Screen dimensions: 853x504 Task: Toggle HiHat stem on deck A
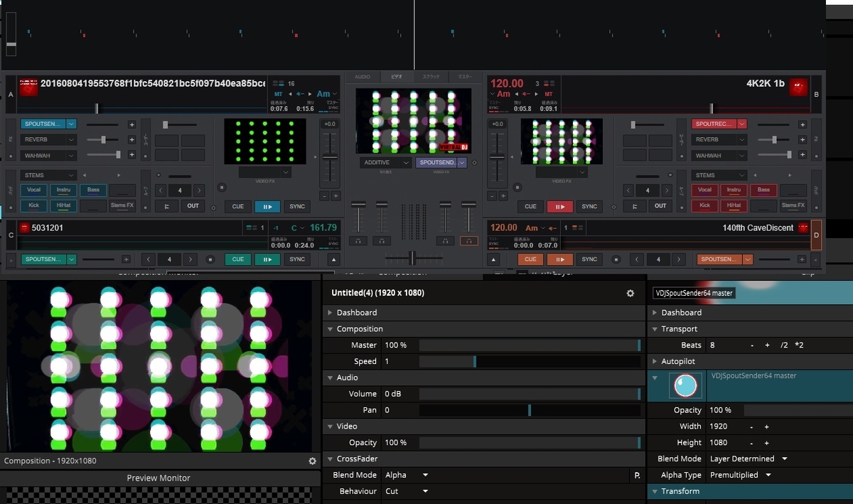63,205
